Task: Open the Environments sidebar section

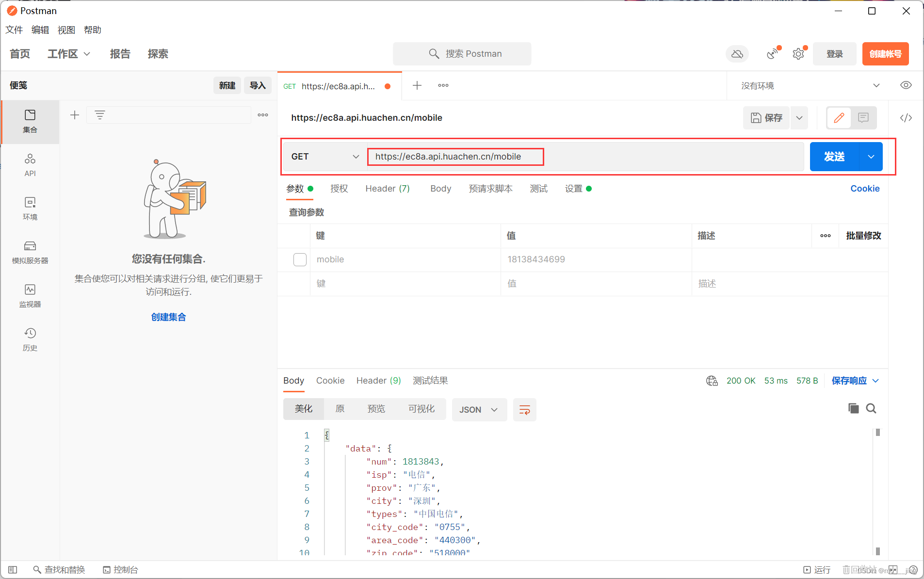Action: pos(30,209)
